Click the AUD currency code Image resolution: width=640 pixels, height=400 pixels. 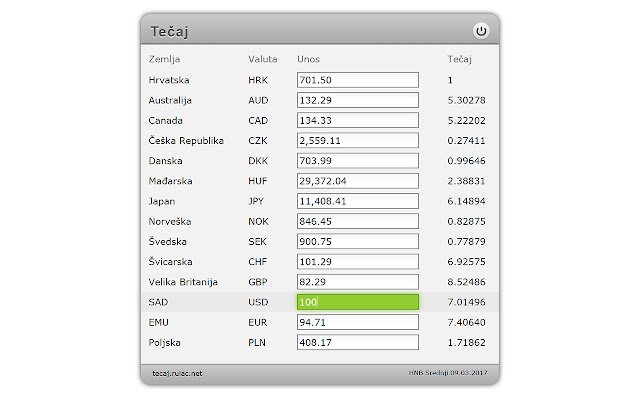(x=258, y=100)
